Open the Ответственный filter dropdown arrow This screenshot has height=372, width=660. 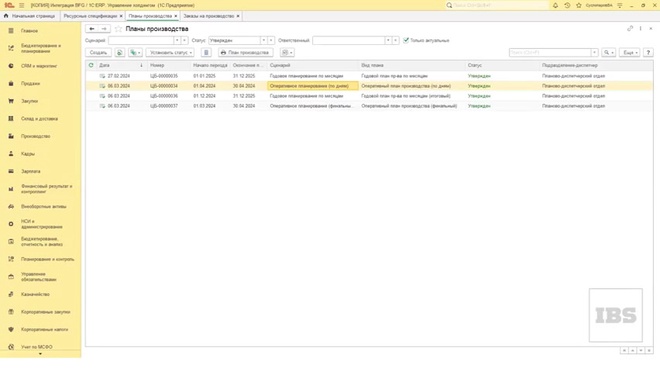click(x=388, y=40)
